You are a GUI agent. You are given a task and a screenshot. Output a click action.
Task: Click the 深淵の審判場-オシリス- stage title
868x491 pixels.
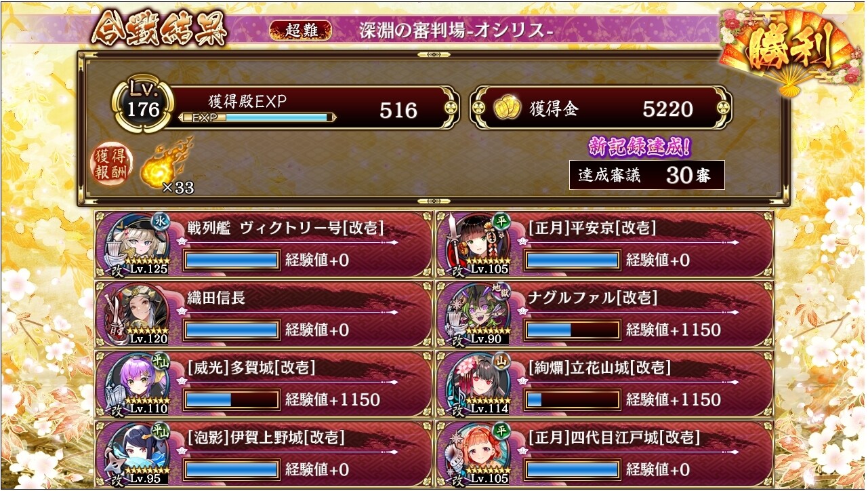pos(457,31)
